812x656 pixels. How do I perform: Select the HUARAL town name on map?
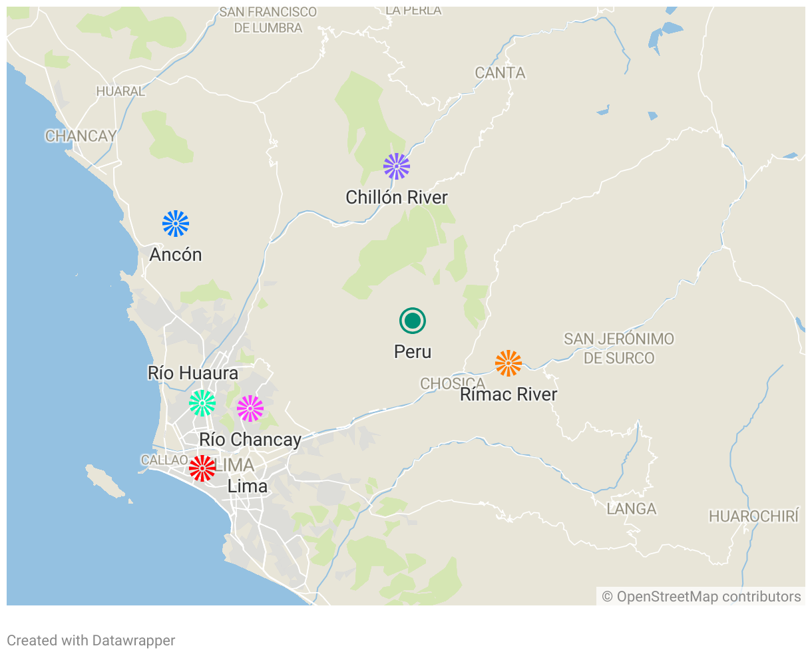pyautogui.click(x=120, y=92)
